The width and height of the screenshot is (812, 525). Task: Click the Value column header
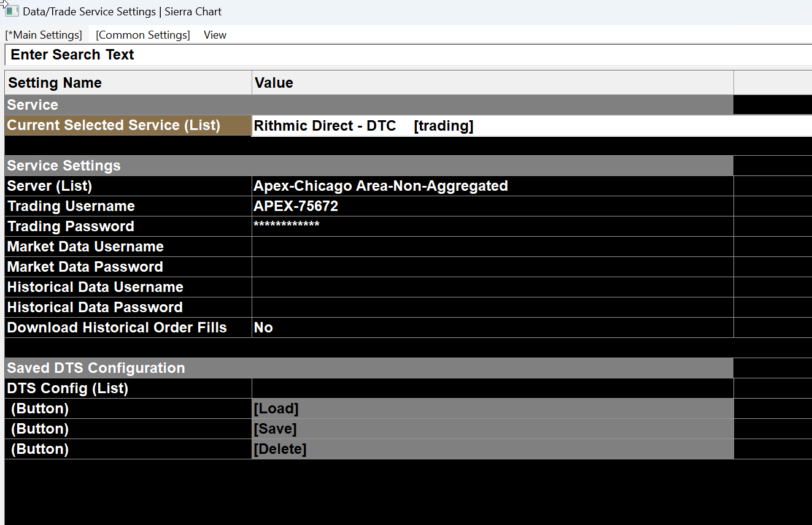(x=492, y=83)
